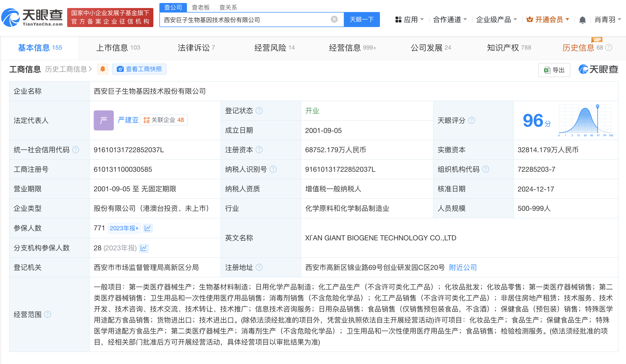
Task: Expand the 合作通道 dropdown
Action: click(x=450, y=20)
